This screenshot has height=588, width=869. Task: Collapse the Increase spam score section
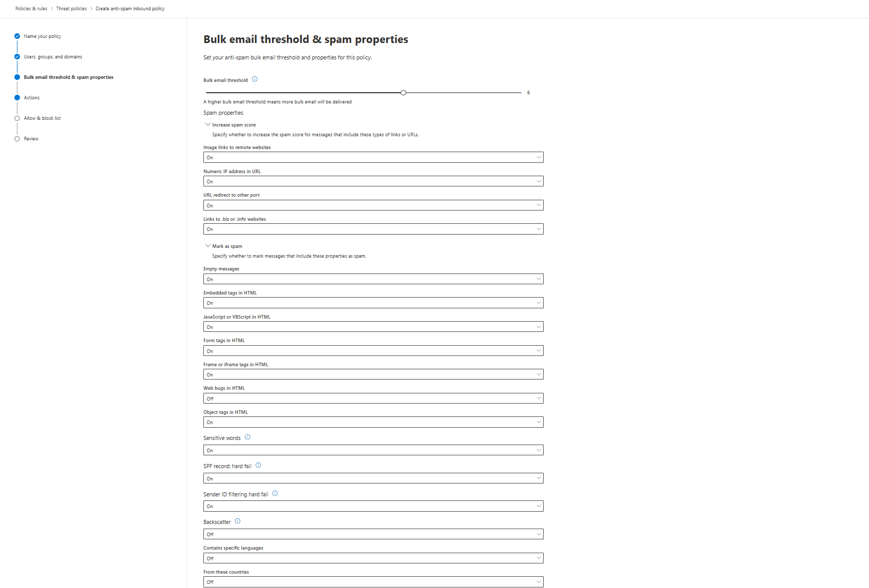click(x=208, y=124)
